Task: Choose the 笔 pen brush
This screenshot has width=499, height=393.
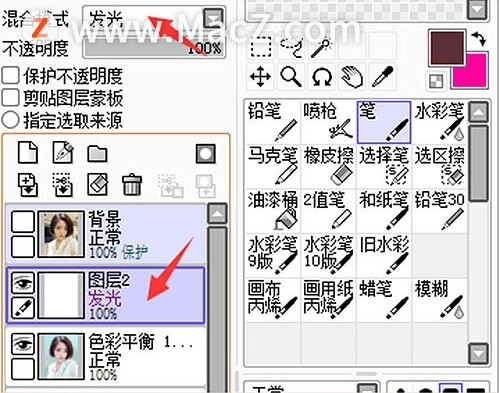Action: (384, 122)
